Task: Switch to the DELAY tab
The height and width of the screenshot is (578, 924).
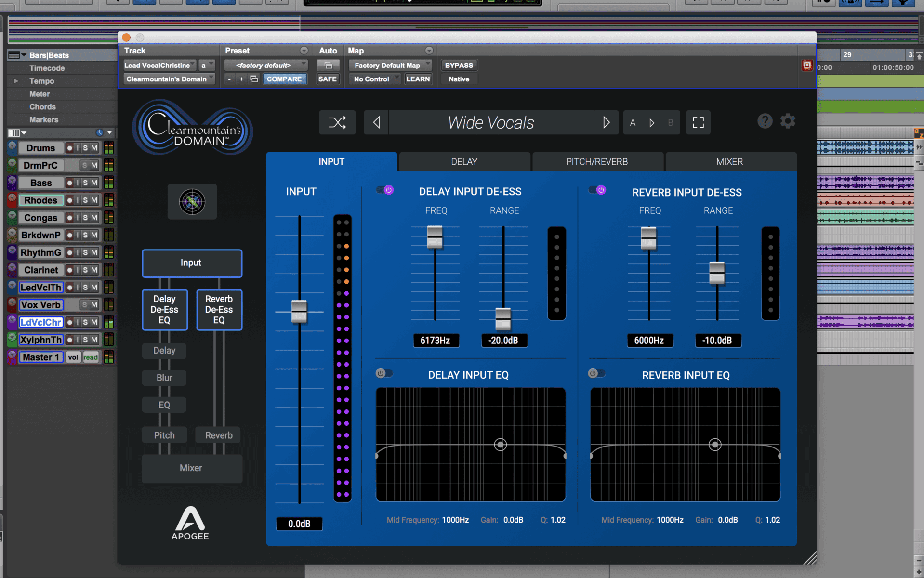Action: click(464, 162)
